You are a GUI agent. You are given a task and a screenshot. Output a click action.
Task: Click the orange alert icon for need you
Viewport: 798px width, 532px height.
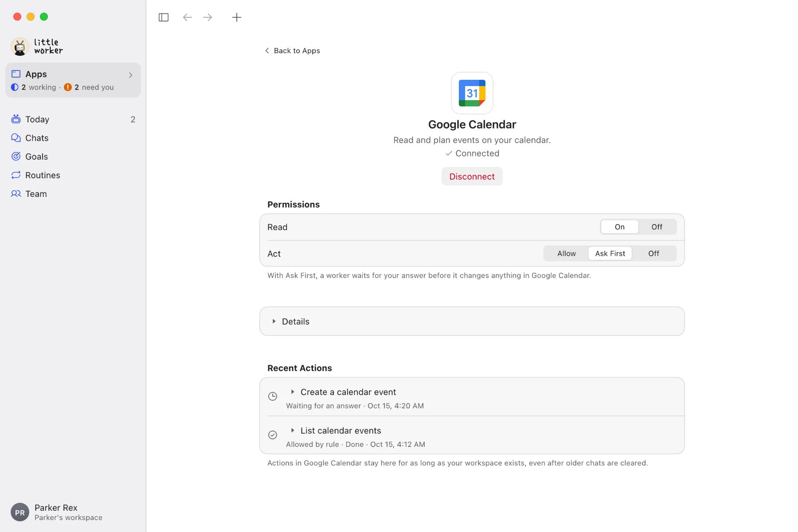pyautogui.click(x=68, y=87)
